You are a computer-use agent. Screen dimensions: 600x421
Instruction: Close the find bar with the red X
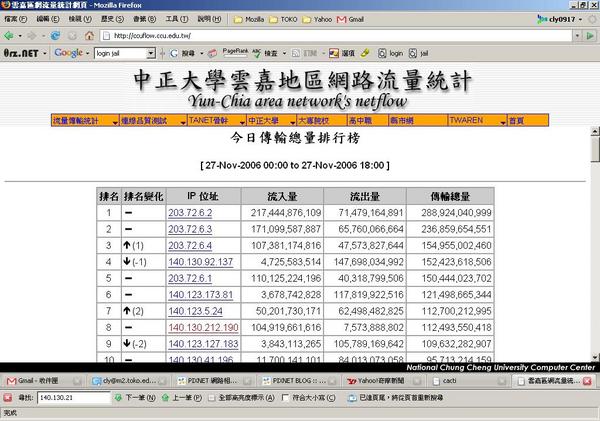point(7,398)
